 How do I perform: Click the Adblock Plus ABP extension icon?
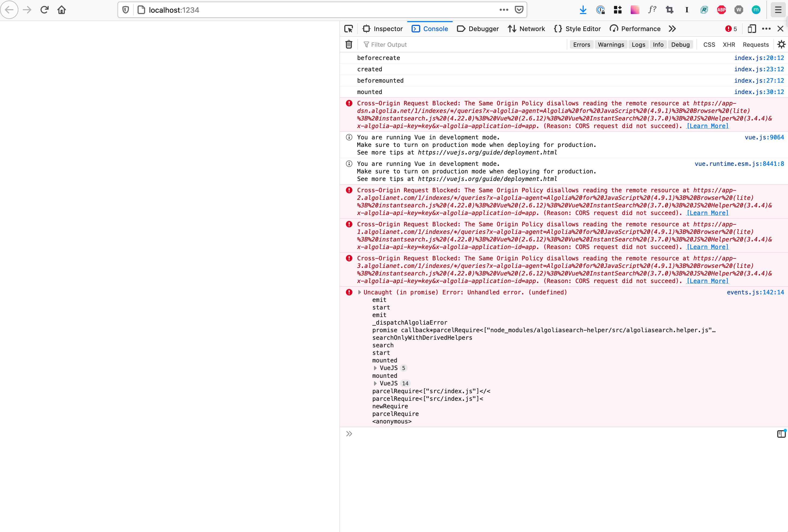(x=721, y=10)
